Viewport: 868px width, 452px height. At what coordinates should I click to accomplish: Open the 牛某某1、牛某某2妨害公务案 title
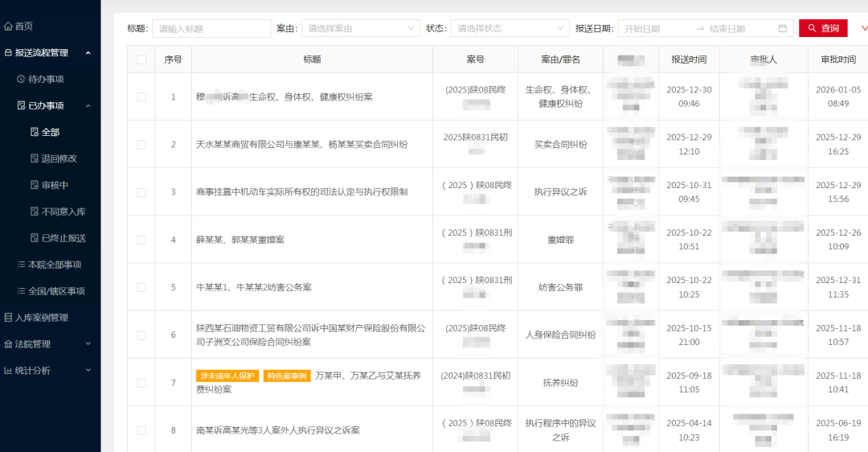pos(254,287)
